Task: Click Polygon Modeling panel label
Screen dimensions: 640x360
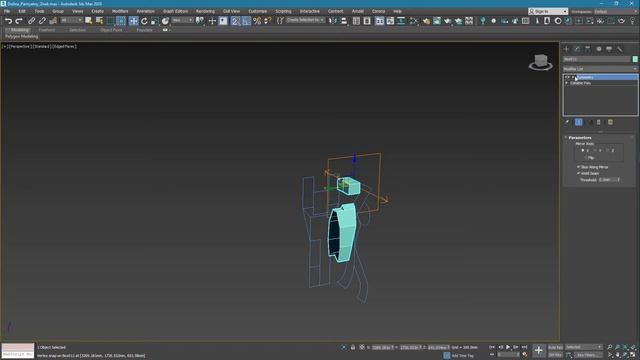Action: point(22,37)
